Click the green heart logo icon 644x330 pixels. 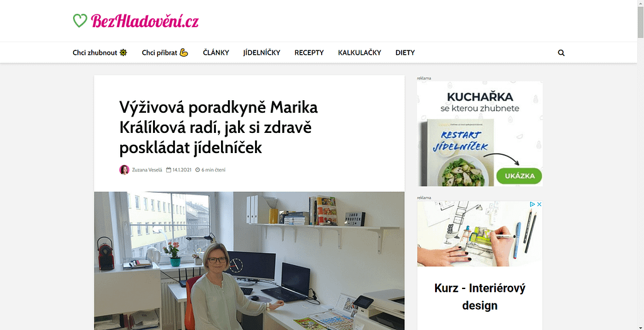[x=80, y=21]
